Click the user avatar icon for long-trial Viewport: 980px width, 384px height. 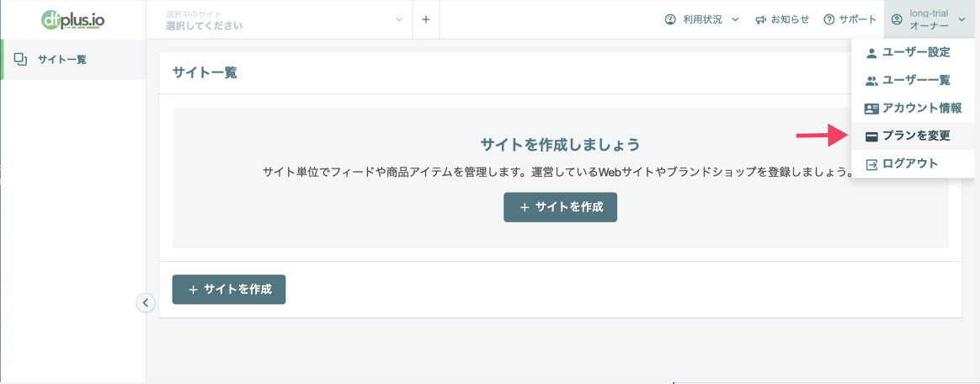897,19
